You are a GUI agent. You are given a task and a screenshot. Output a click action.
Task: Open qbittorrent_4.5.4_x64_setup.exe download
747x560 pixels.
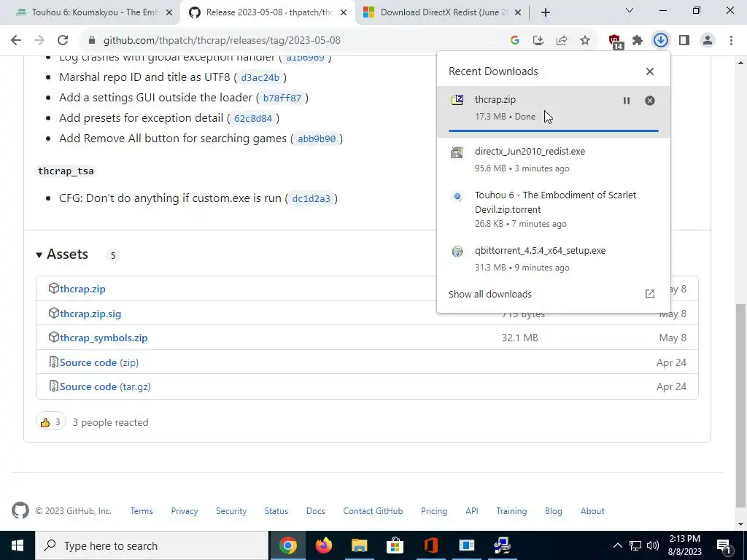pyautogui.click(x=554, y=259)
